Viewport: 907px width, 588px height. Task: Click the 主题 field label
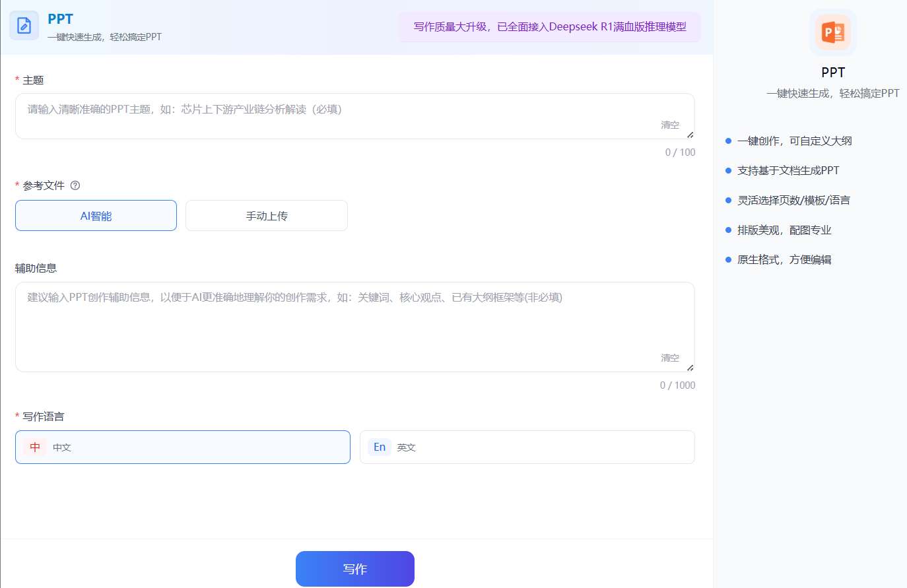(x=33, y=80)
